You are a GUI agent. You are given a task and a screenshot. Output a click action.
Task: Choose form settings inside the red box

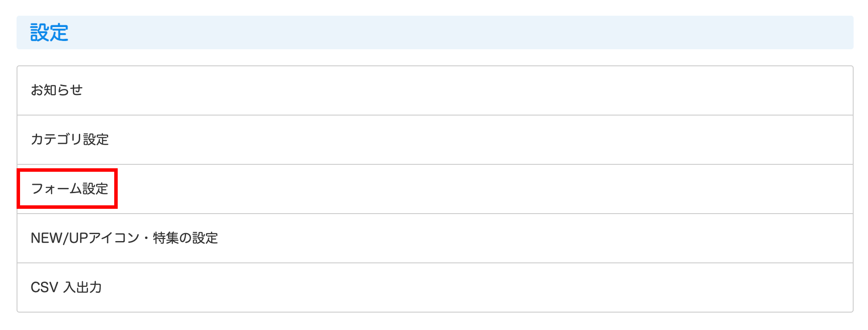click(x=70, y=189)
